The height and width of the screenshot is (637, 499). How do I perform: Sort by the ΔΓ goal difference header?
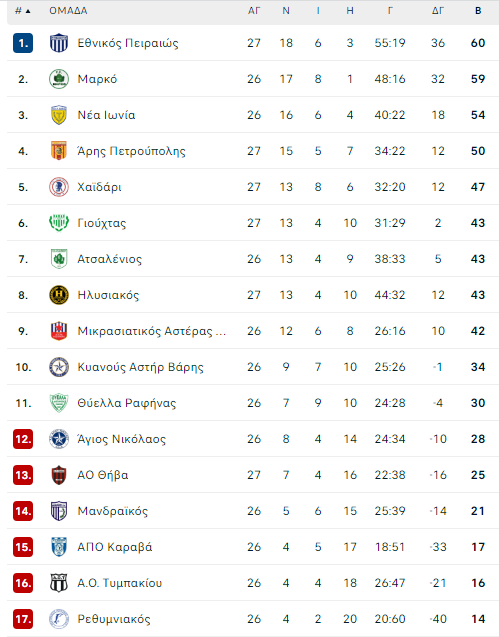tap(438, 11)
